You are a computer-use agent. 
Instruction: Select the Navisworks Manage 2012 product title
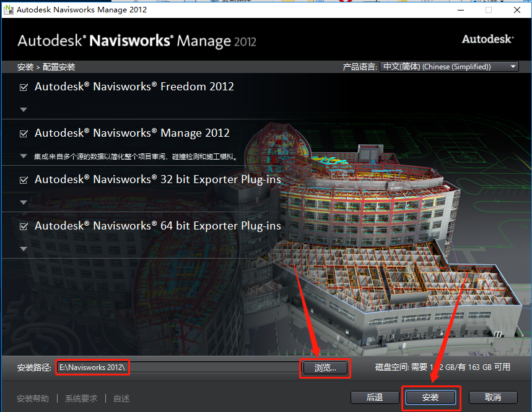tap(132, 133)
